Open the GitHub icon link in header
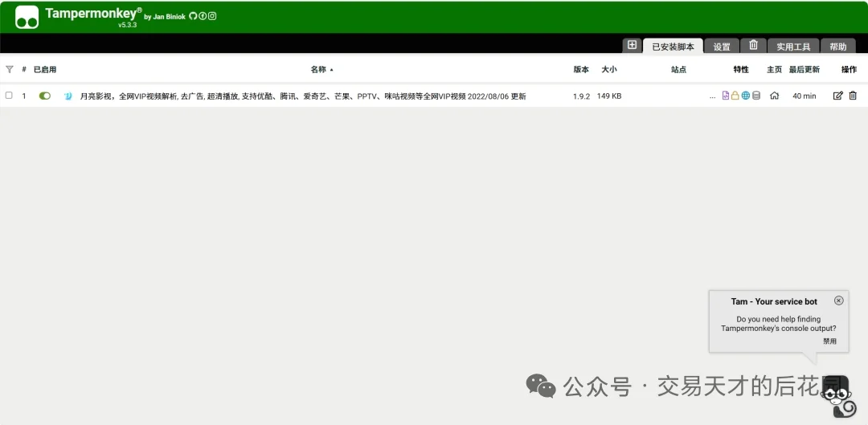This screenshot has width=868, height=425. pos(193,16)
